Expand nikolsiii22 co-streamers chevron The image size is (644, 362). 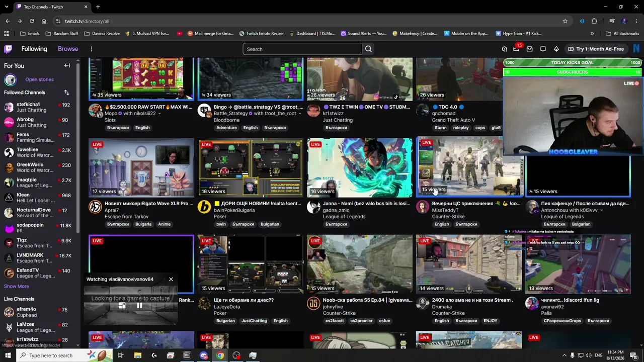click(159, 114)
